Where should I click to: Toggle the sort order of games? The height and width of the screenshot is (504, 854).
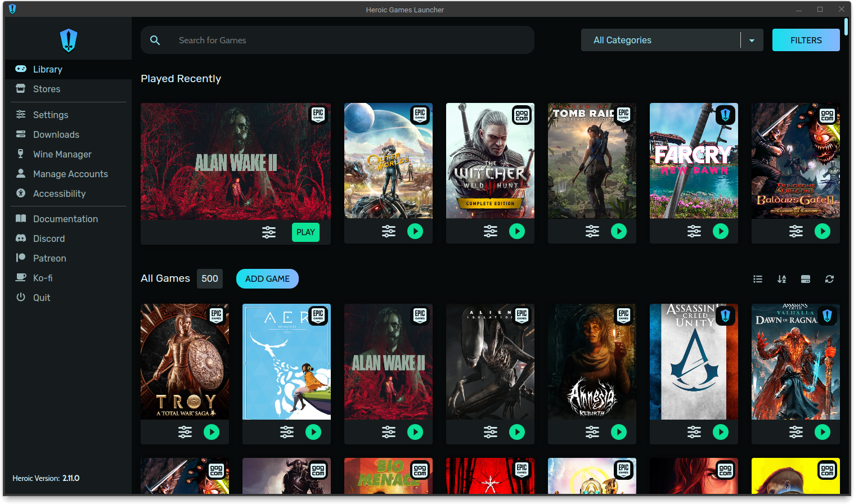pos(781,278)
